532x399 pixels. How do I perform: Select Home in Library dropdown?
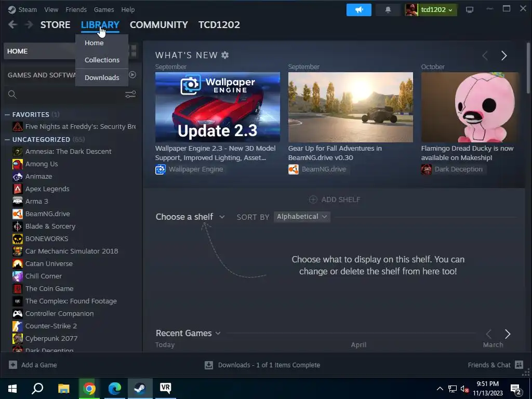[102, 43]
